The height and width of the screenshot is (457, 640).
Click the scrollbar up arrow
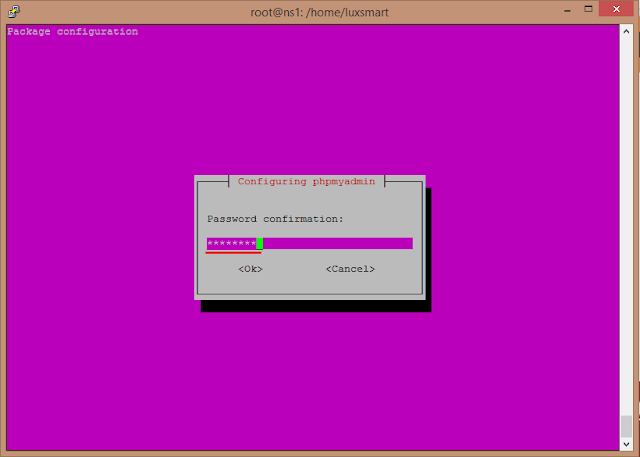tap(626, 31)
